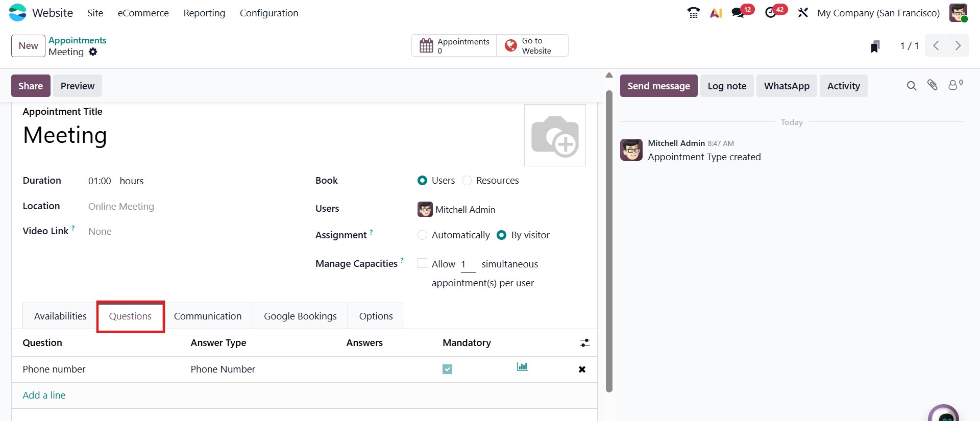Upload an image via the camera placeholder
The image size is (980, 421).
(x=555, y=136)
